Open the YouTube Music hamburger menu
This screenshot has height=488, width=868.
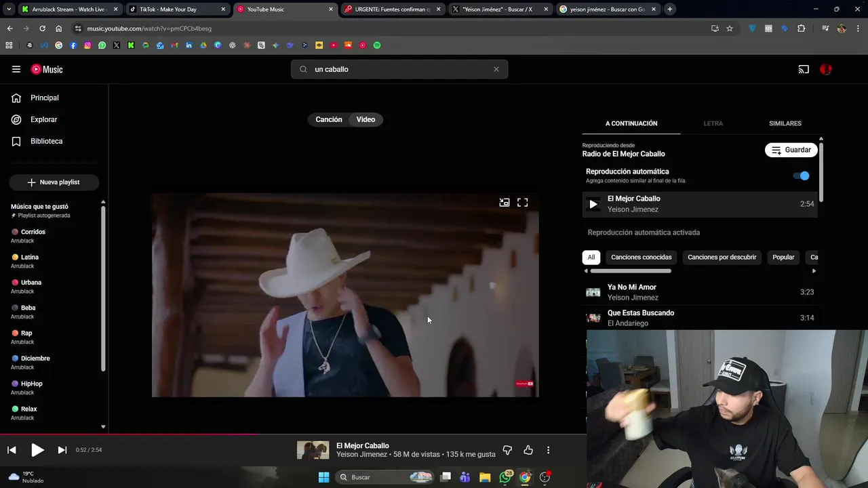[16, 69]
